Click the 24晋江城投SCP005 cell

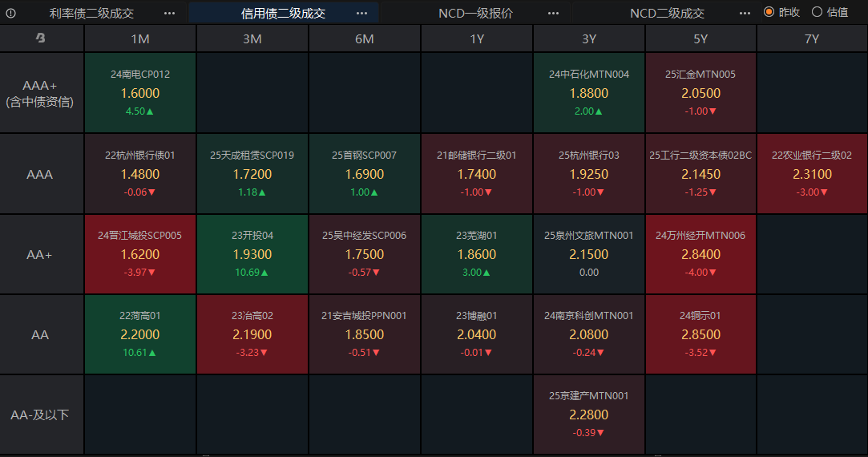tap(140, 254)
